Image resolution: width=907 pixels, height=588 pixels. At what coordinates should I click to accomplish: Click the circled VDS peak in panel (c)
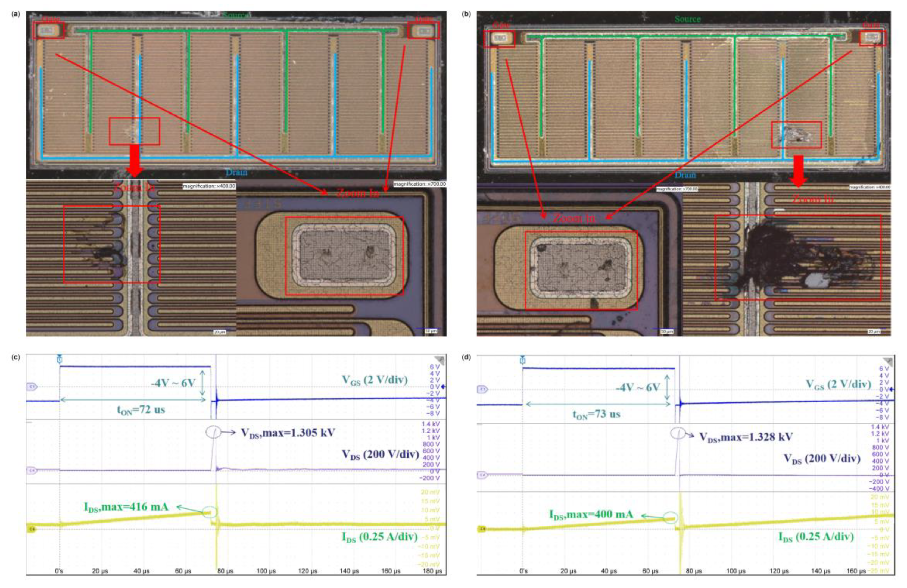pos(213,432)
